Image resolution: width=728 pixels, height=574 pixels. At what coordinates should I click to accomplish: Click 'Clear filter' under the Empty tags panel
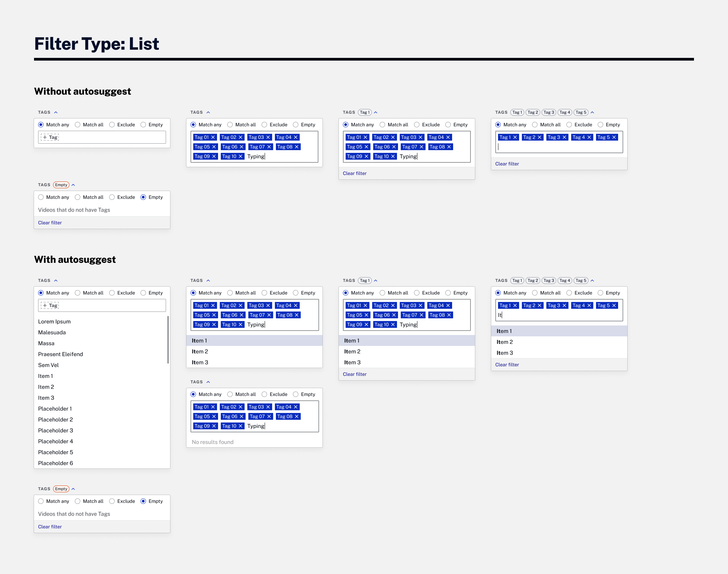(50, 223)
